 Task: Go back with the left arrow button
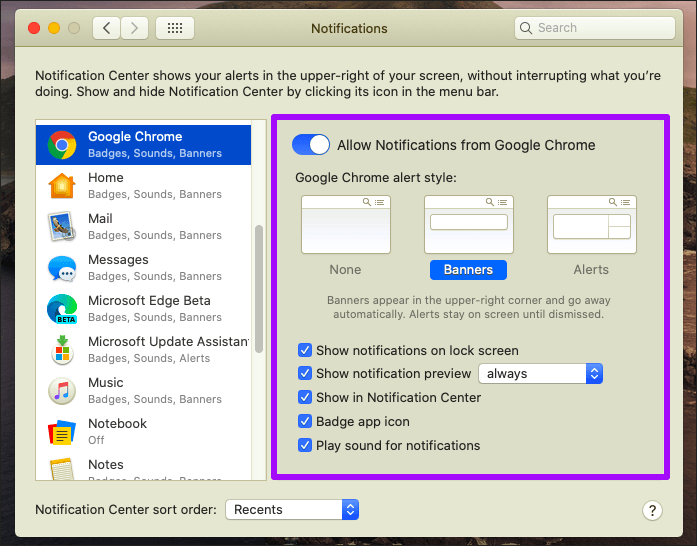click(x=106, y=28)
